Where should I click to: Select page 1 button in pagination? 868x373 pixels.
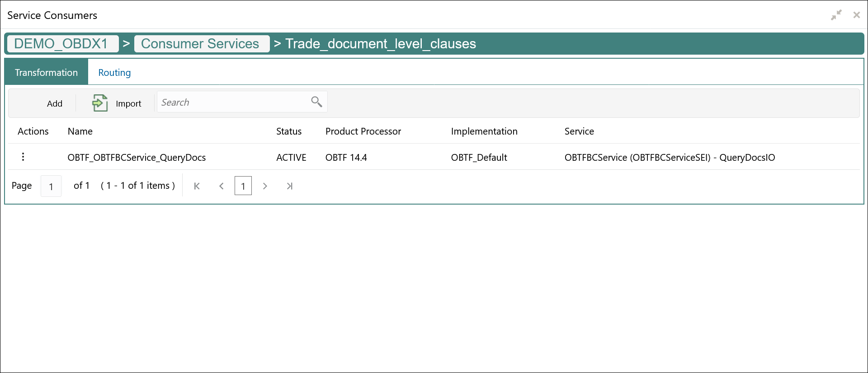[x=243, y=186]
